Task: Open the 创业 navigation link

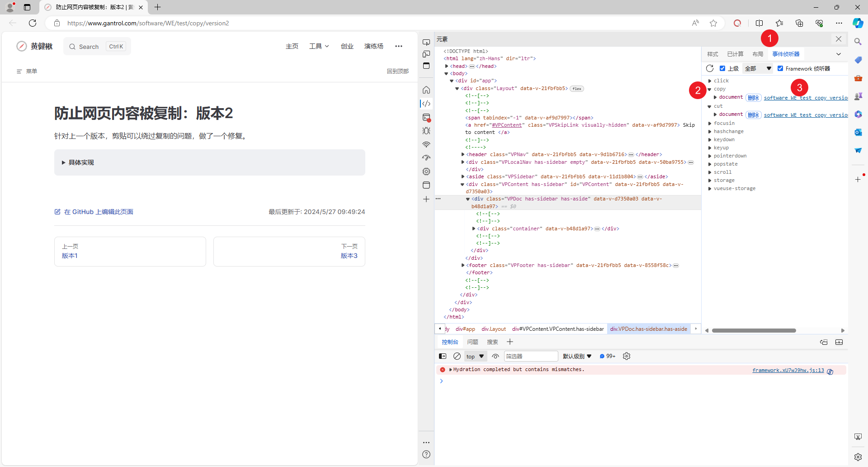Action: 347,46
